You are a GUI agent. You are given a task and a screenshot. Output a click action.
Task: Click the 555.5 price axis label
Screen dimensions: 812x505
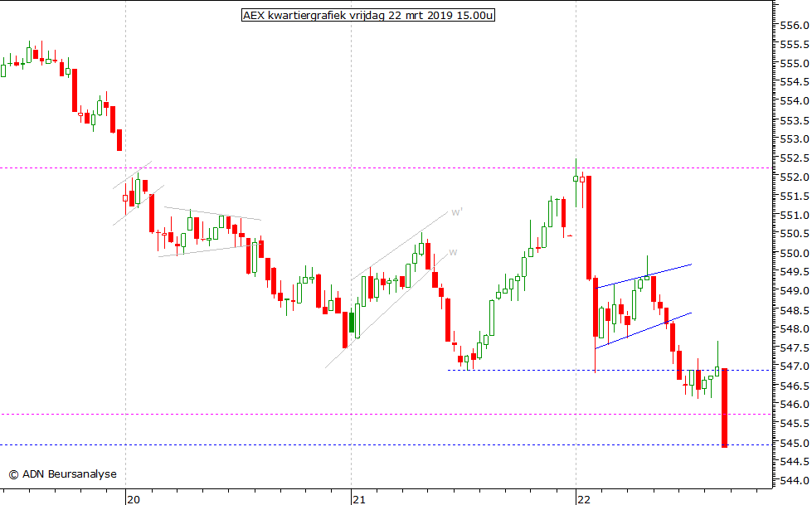pyautogui.click(x=795, y=45)
